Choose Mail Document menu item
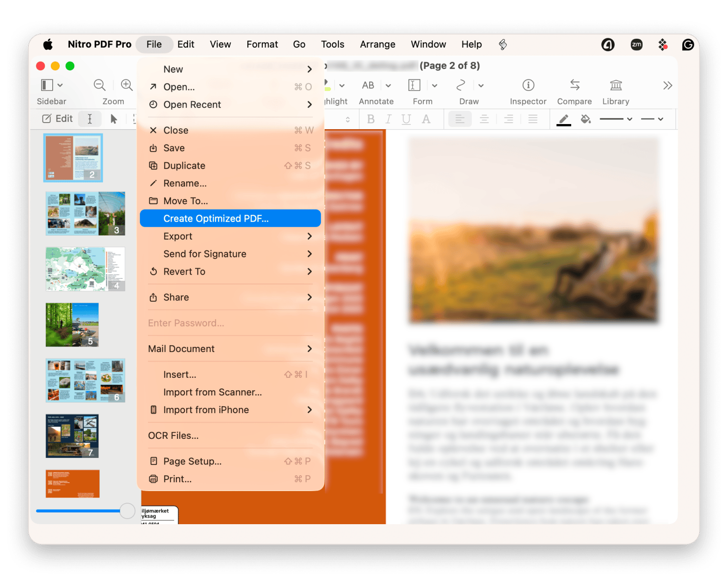This screenshot has height=582, width=728. click(x=231, y=349)
